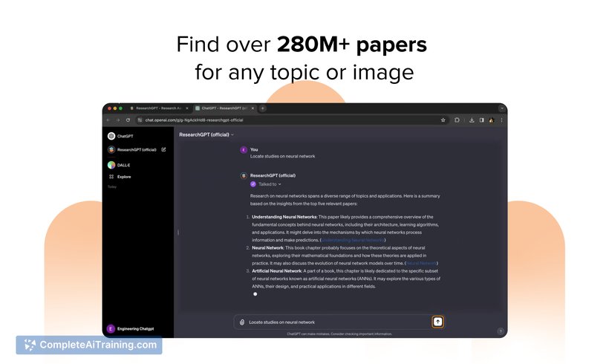Viewport: 609px width, 364px height.
Task: Reload the page with the refresh icon
Action: pyautogui.click(x=128, y=120)
